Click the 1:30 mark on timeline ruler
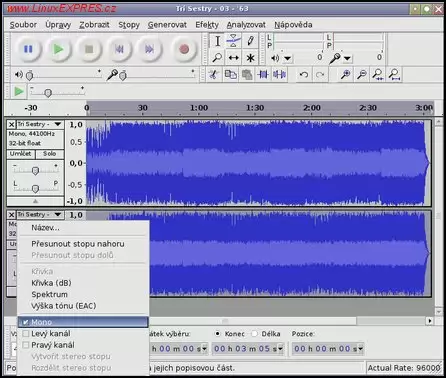446x378 pixels. (255, 108)
